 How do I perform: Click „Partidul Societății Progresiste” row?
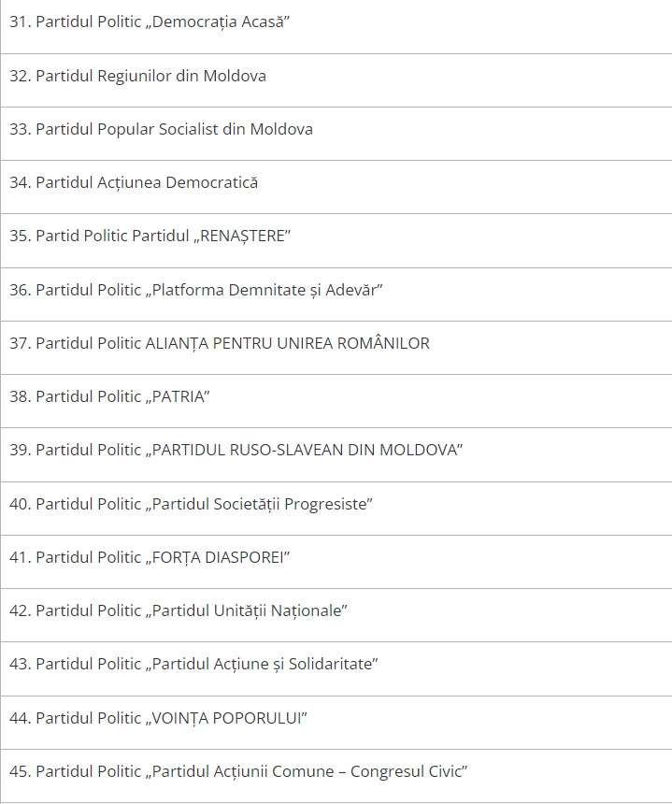(x=336, y=509)
